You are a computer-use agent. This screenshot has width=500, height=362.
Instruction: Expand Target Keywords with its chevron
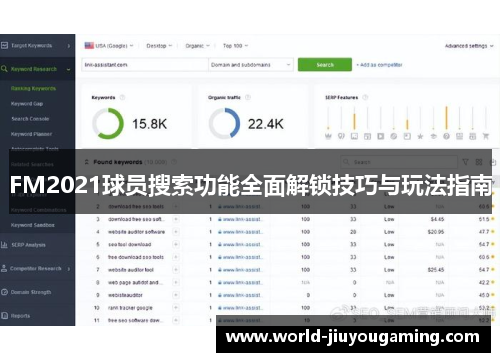tap(69, 46)
